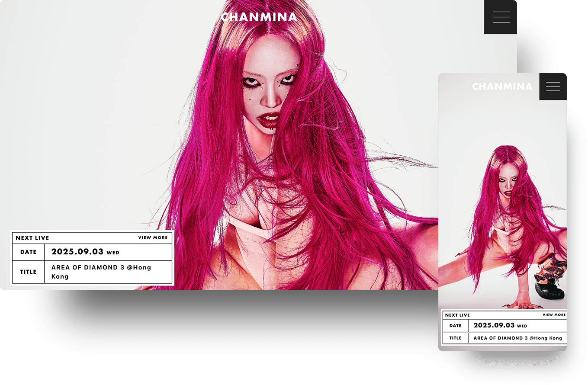The height and width of the screenshot is (385, 588).
Task: Click VIEW MORE in mobile Next Live box
Action: click(x=554, y=315)
